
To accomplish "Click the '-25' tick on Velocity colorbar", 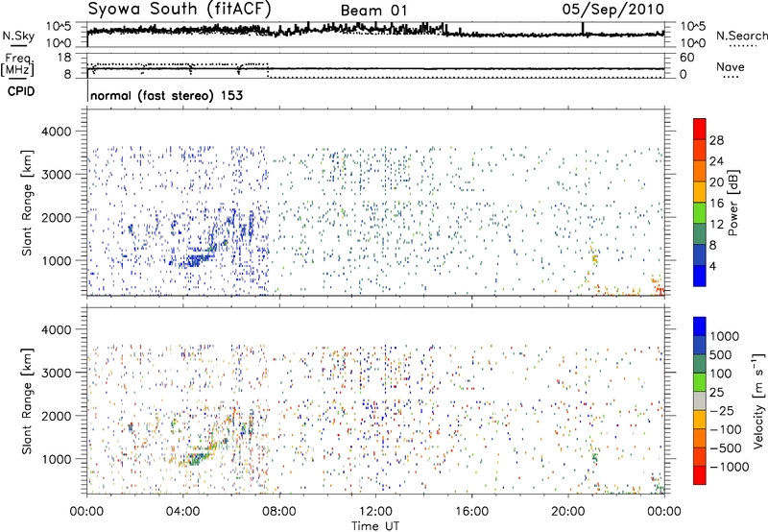I will (x=721, y=411).
